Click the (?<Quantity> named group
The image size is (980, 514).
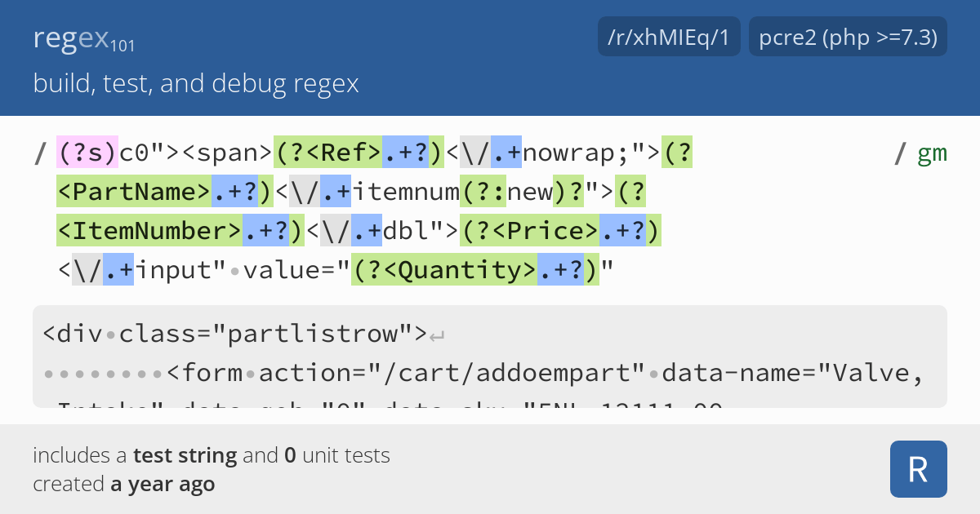pyautogui.click(x=445, y=270)
